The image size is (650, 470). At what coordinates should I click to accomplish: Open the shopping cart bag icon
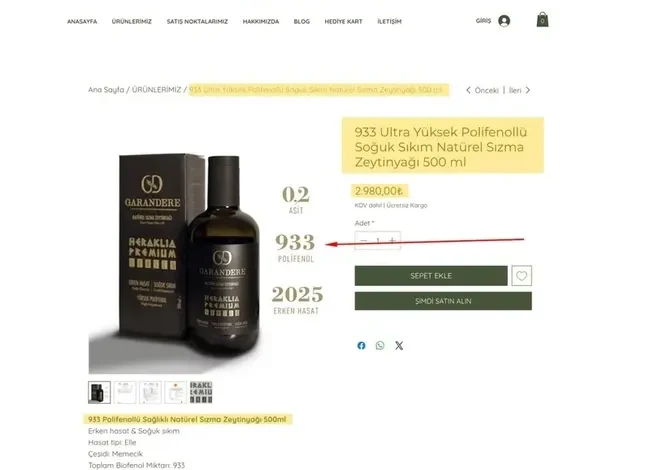pos(542,19)
